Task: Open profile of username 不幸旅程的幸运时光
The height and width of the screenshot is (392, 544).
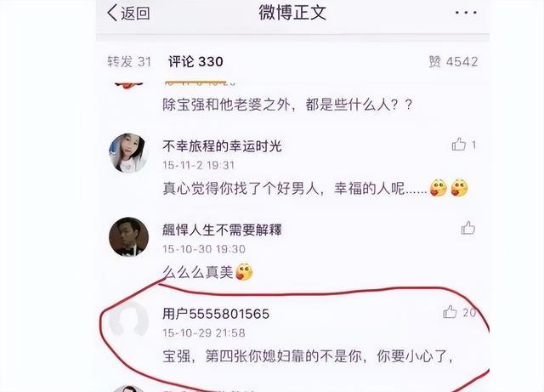Action: point(222,146)
